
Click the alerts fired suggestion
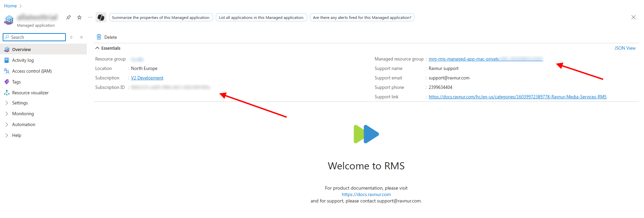tap(362, 18)
